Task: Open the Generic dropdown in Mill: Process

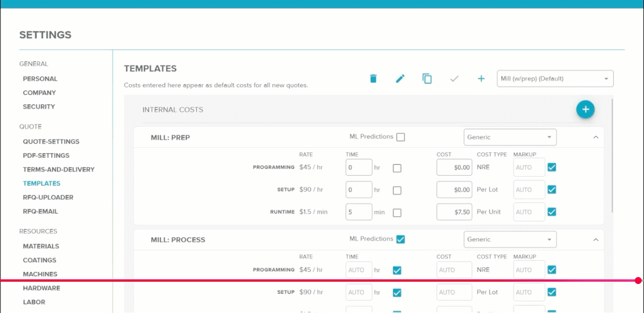Action: [x=510, y=239]
